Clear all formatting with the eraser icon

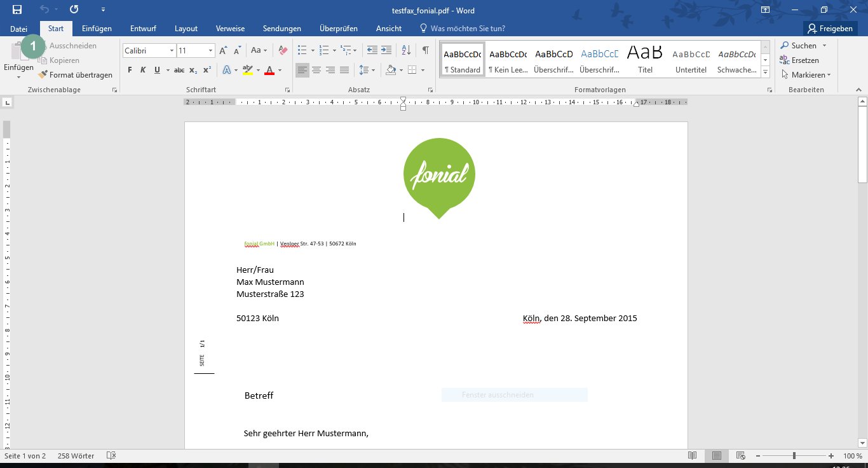(x=283, y=50)
